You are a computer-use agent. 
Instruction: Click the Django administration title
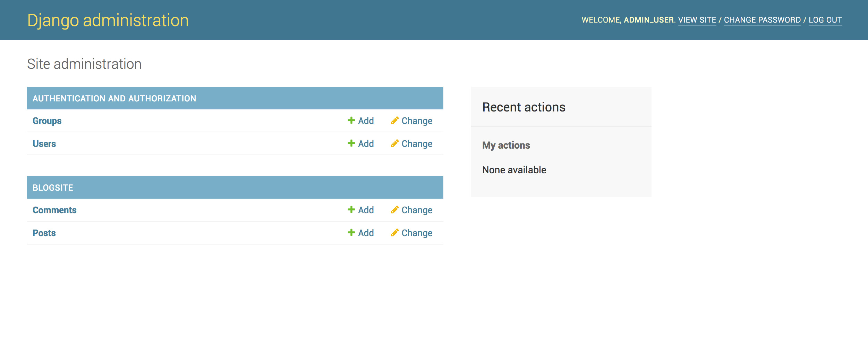tap(108, 20)
